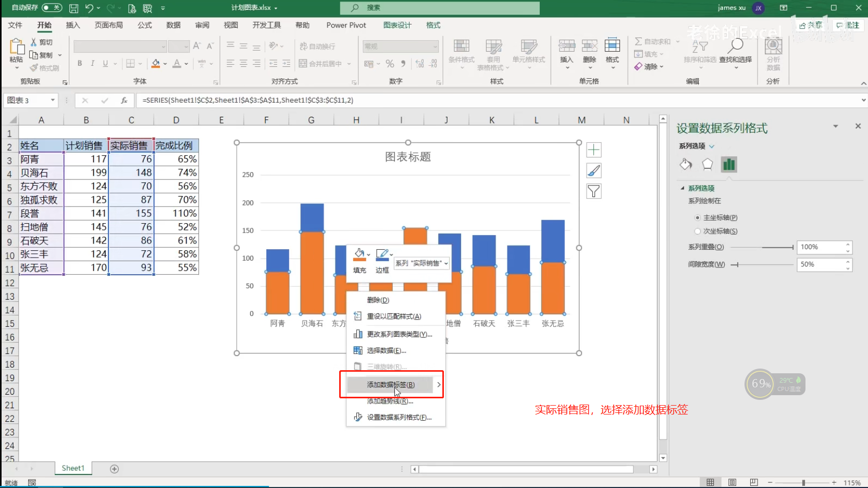Click the Cell Styles (单元格样式) icon
This screenshot has width=868, height=488.
[x=529, y=46]
